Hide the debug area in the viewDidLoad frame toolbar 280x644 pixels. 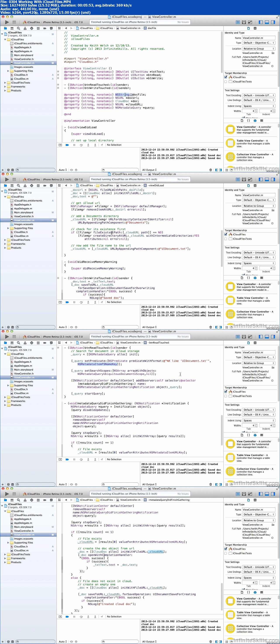pos(267,179)
